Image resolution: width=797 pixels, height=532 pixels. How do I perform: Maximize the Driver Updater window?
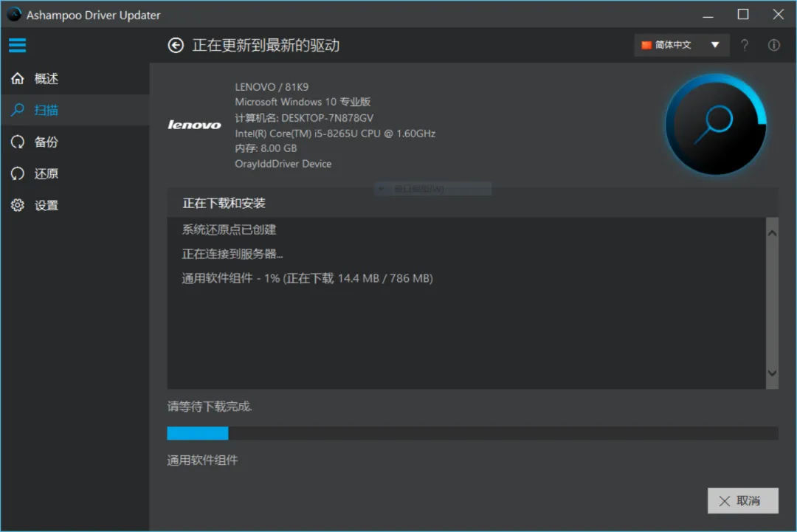tap(742, 15)
